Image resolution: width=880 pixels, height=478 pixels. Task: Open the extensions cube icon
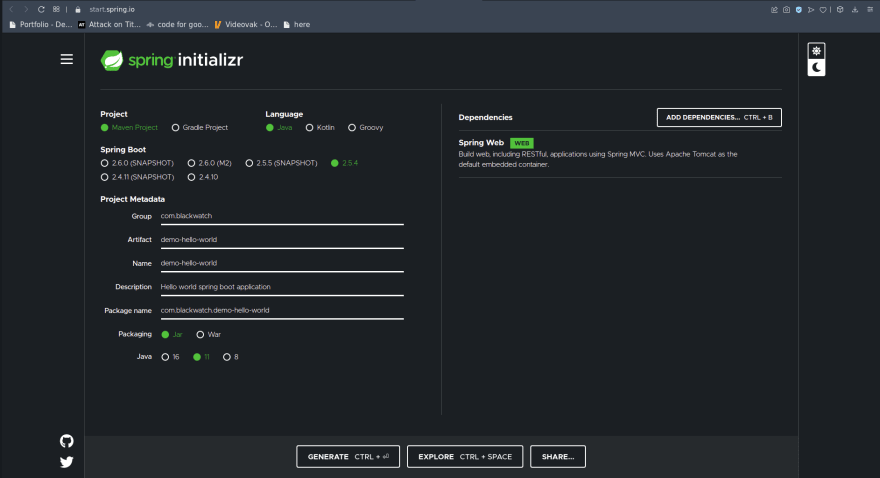(840, 10)
